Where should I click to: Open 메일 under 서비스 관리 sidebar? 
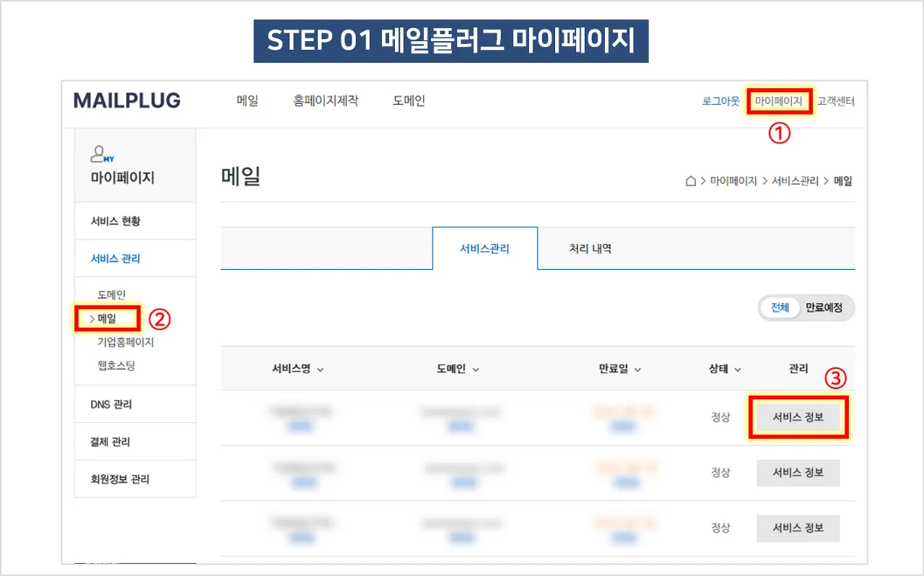107,318
